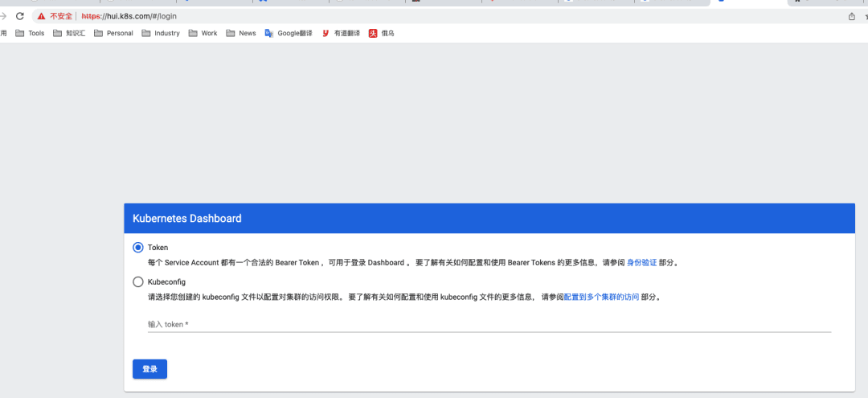Viewport: 868px width, 398px height.
Task: Click the browser reload icon
Action: (x=20, y=16)
